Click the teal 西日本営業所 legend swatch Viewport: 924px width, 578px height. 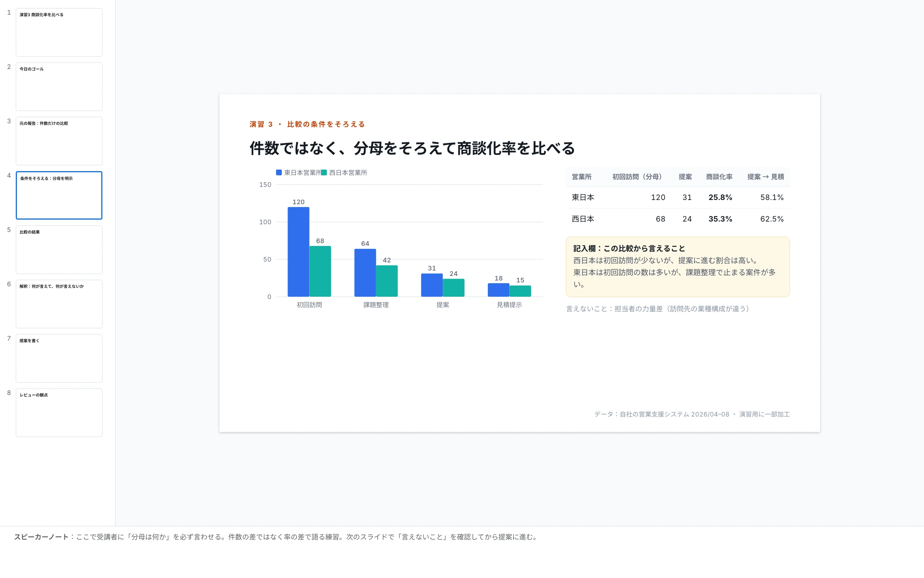pyautogui.click(x=324, y=173)
